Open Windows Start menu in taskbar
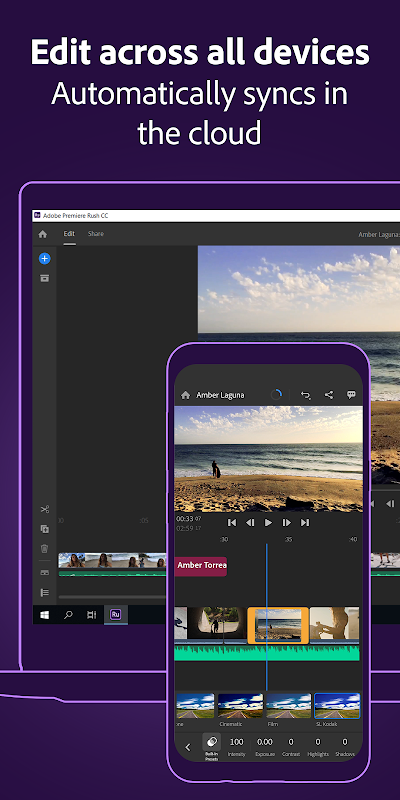This screenshot has height=800, width=400. [44, 615]
